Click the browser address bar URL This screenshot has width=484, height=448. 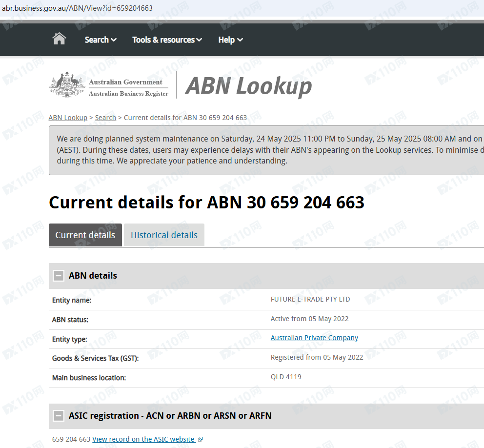pyautogui.click(x=77, y=8)
